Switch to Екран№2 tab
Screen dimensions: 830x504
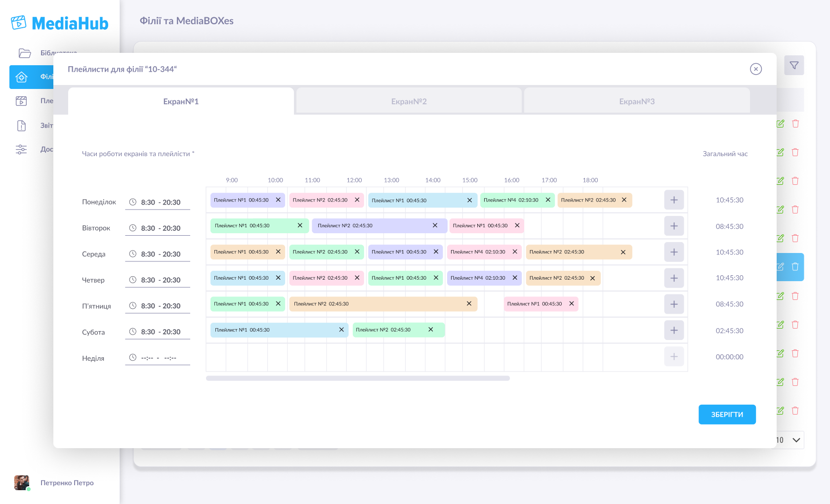[x=409, y=101]
